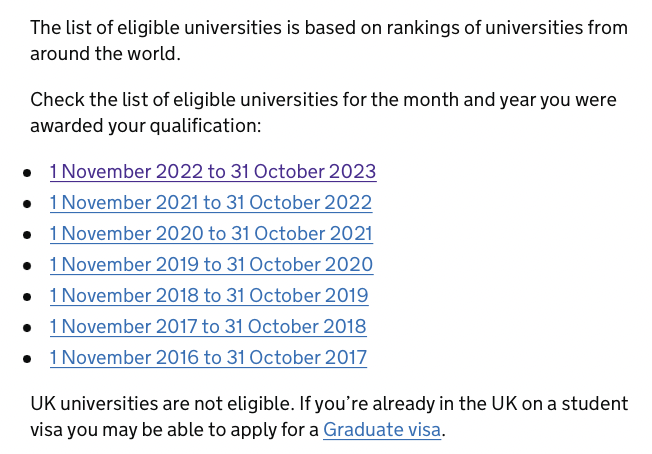Image resolution: width=652 pixels, height=454 pixels.
Task: Open the 1 November 2022 to 31 October 2023 list
Action: coord(213,172)
